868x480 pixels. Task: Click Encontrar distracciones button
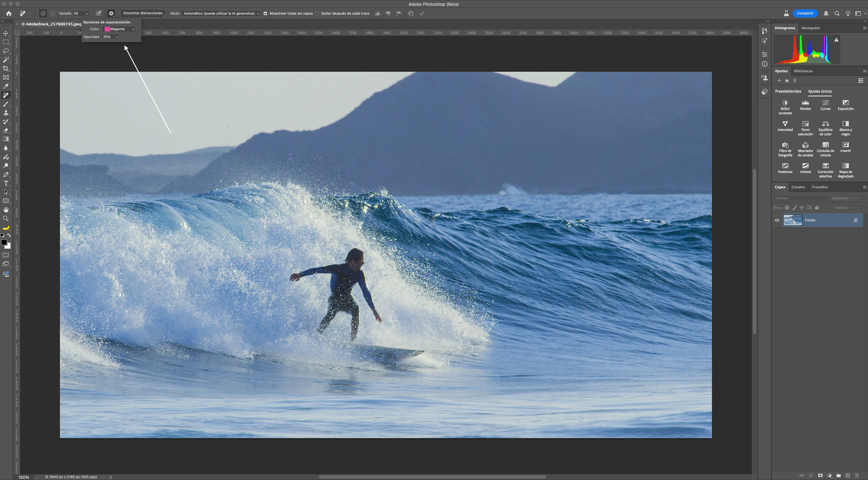tap(143, 13)
